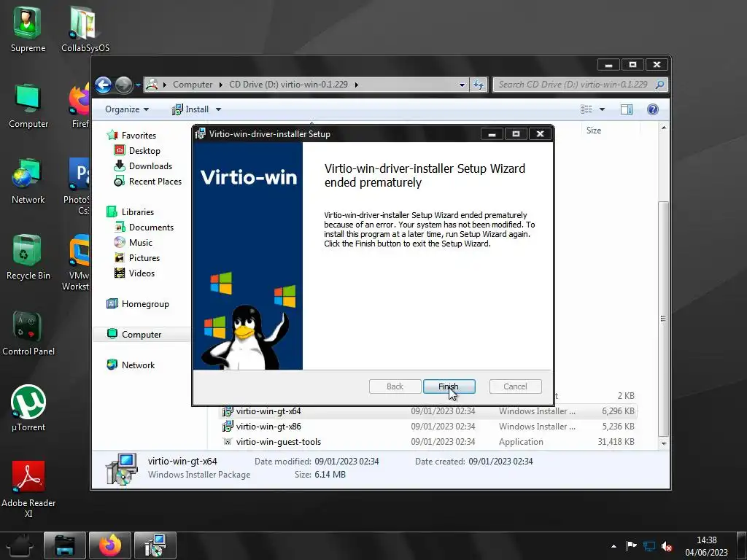Screen dimensions: 747x560
Task: Open the Start menu button
Action: tap(19, 545)
